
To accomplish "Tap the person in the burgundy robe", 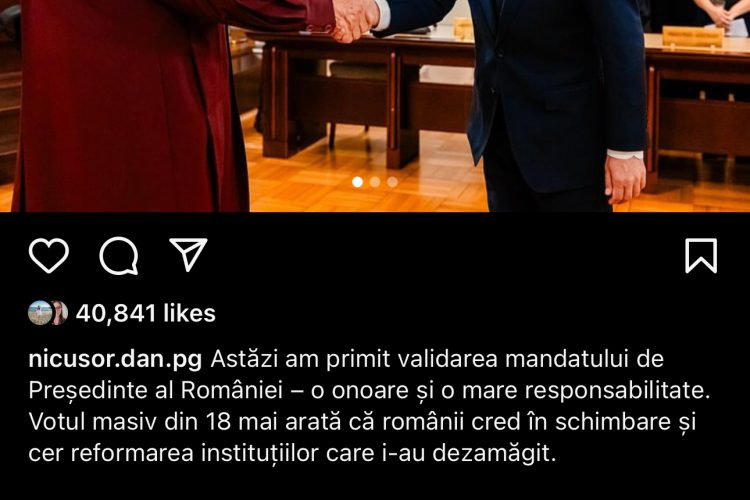I will [x=143, y=105].
